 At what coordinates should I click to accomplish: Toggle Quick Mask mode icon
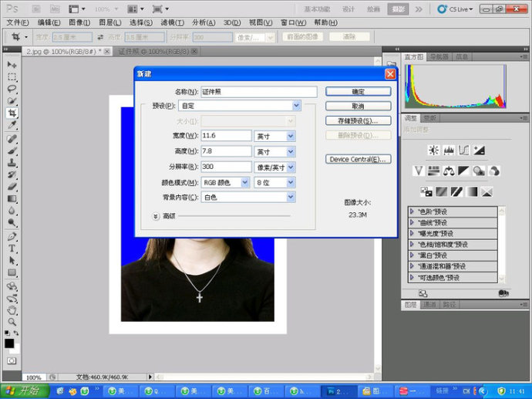click(12, 360)
